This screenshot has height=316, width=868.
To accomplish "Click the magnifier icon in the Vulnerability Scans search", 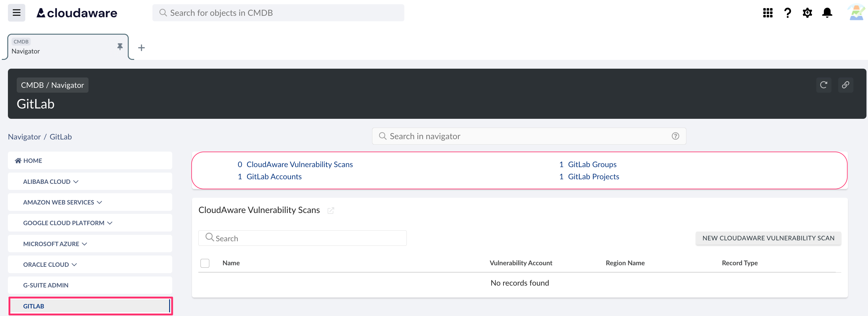I will point(210,238).
